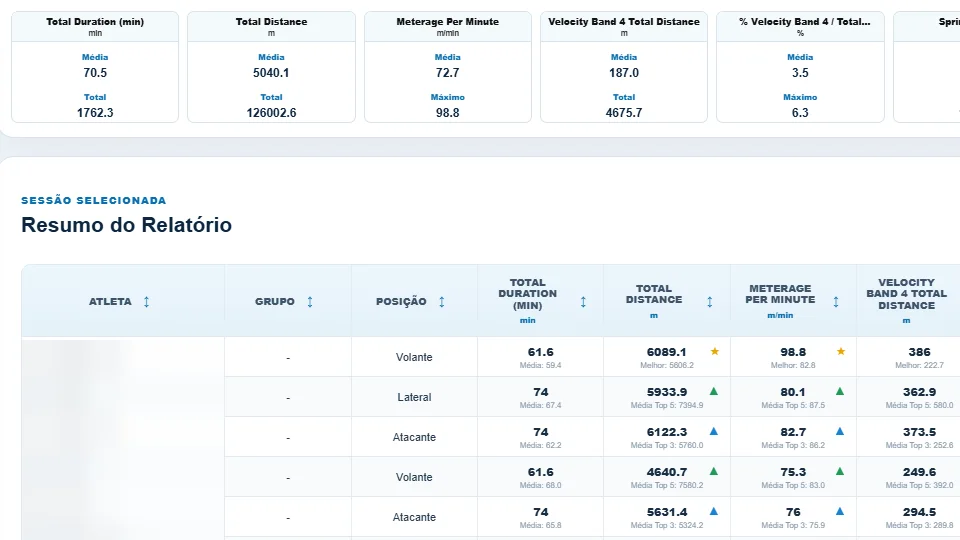The width and height of the screenshot is (960, 540).
Task: Sort by Grupo using its sort arrows
Action: click(310, 301)
